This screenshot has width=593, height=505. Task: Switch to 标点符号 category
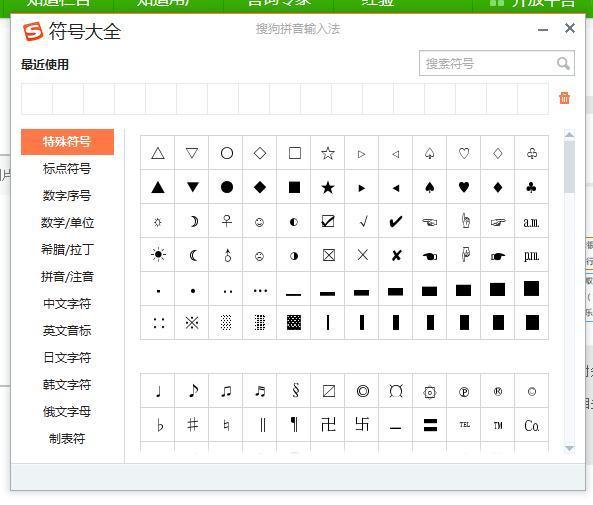67,169
